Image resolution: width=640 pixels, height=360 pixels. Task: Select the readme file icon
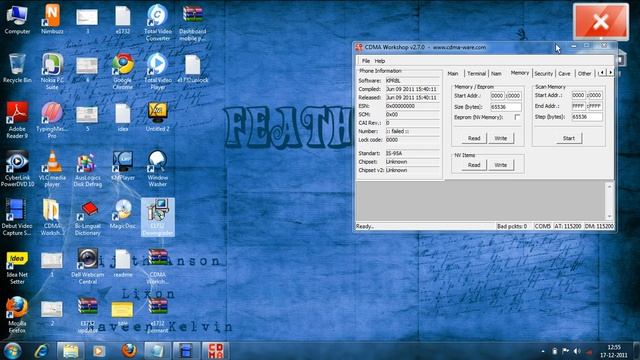122,263
